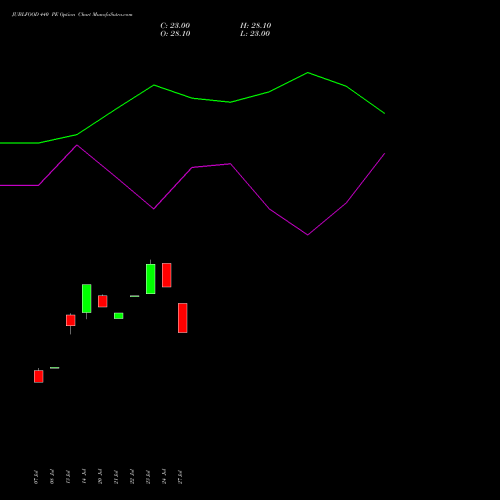The image size is (500, 500).
Task: Click the purple indicator line's lowest trough
Action: (x=308, y=235)
